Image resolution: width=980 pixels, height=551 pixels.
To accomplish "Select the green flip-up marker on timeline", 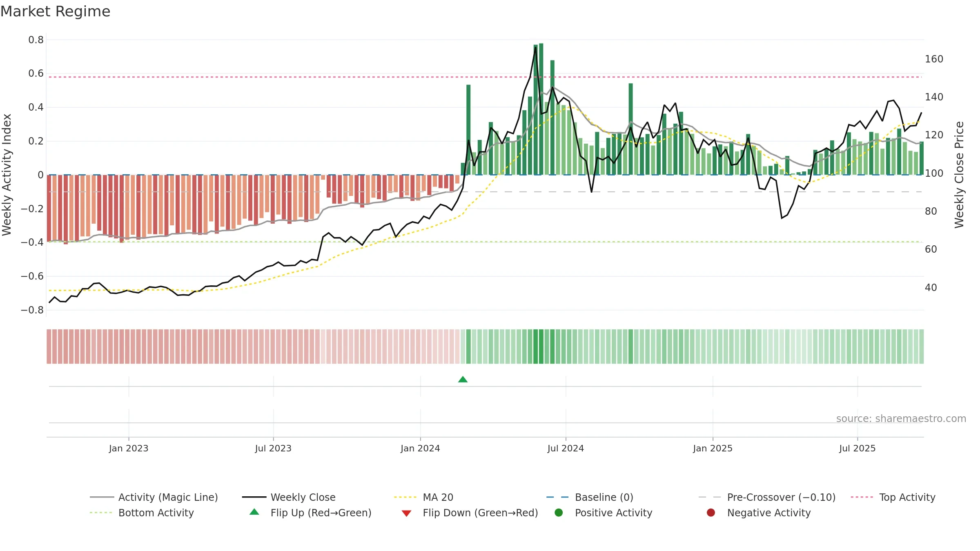I will coord(463,380).
